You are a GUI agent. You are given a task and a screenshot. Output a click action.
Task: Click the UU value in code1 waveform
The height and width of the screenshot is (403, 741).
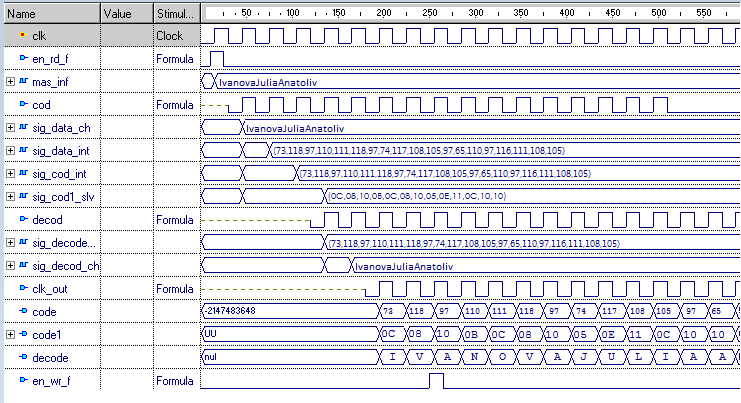tap(210, 334)
